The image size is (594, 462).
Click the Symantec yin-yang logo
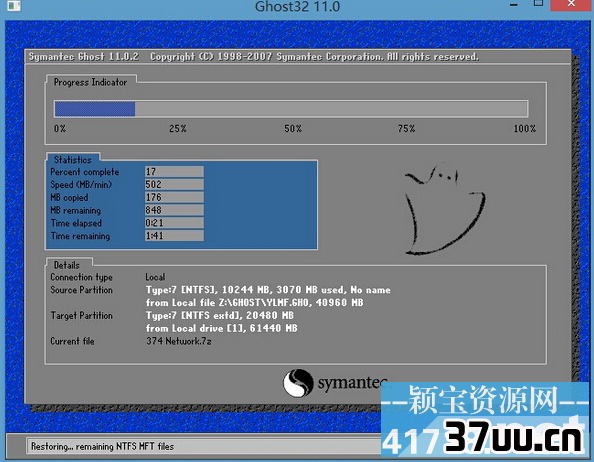click(299, 383)
